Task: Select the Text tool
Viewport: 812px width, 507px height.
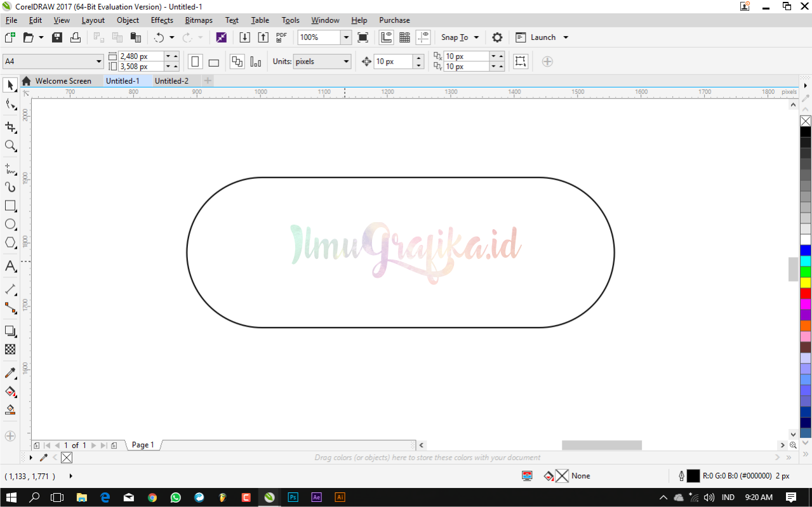Action: point(10,266)
